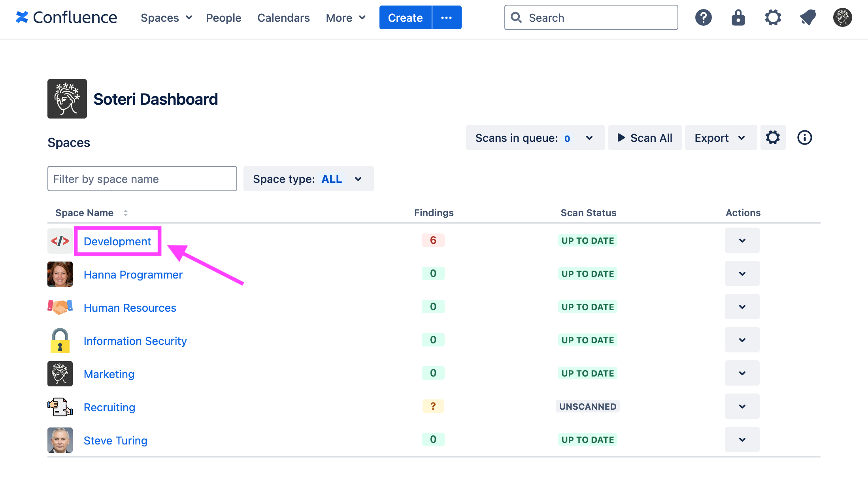Open the Space type ALL filter

pyautogui.click(x=308, y=179)
